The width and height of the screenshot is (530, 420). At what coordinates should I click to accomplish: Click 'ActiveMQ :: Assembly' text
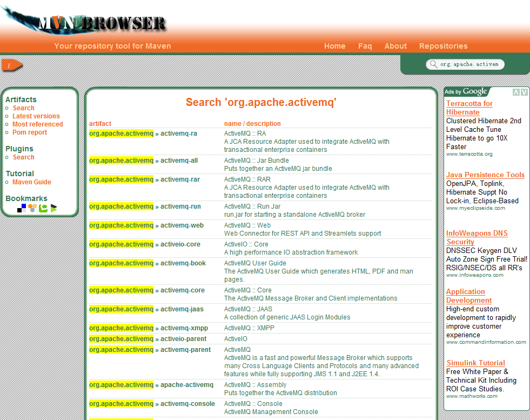click(255, 385)
